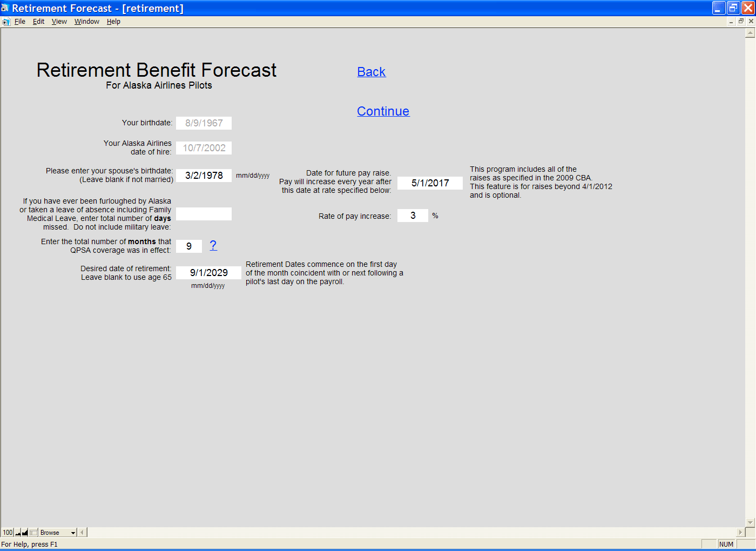Restore the inner retirement document window
This screenshot has height=551, width=756.
741,22
